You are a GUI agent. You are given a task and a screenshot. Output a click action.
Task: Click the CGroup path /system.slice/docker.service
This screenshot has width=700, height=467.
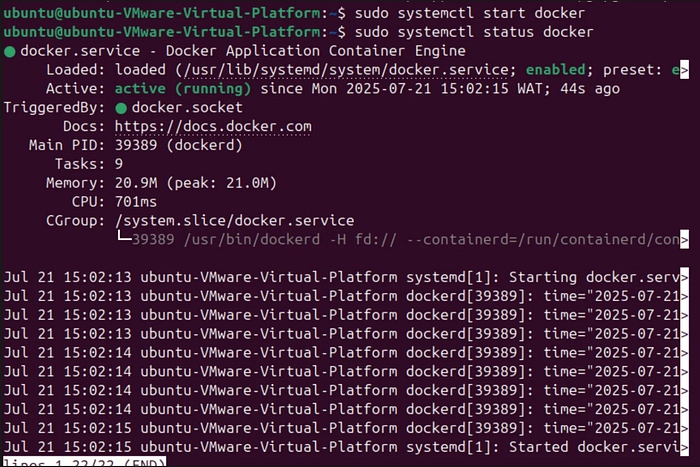(x=234, y=221)
